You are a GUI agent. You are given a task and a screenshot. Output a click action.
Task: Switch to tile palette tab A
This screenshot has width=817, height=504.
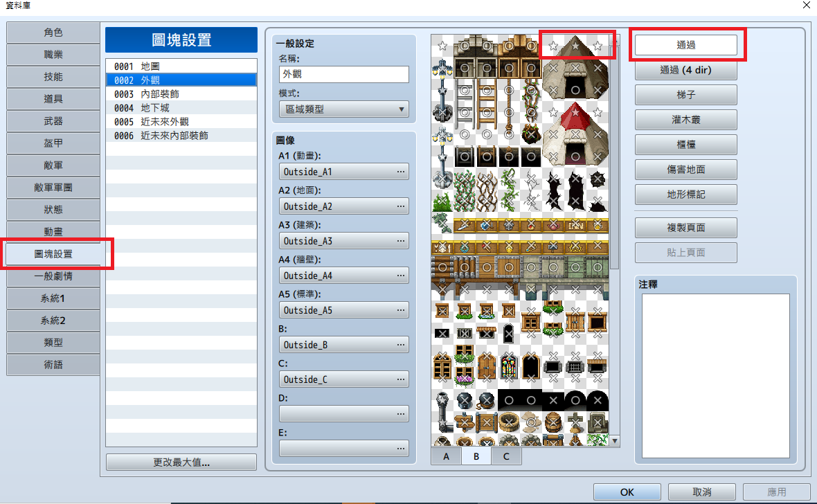[446, 456]
